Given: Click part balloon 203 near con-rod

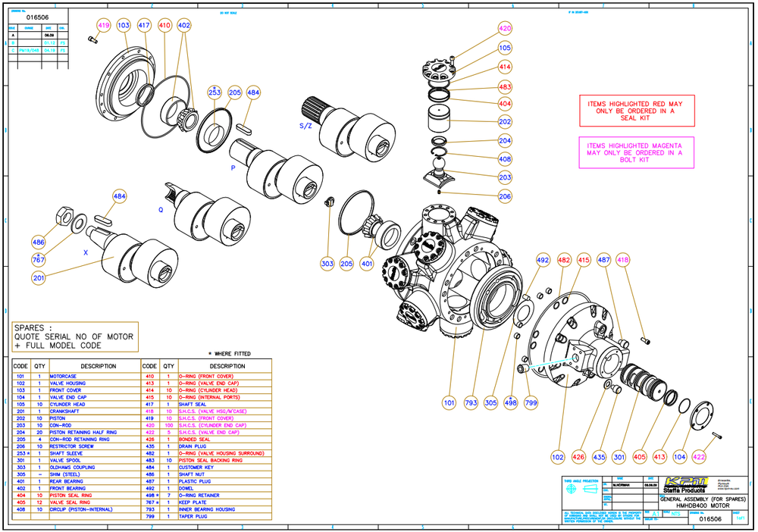Looking at the screenshot, I should 505,177.
